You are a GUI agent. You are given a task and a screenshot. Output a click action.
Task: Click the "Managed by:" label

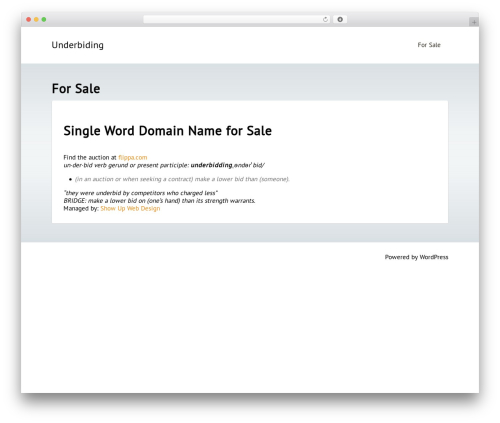[81, 208]
